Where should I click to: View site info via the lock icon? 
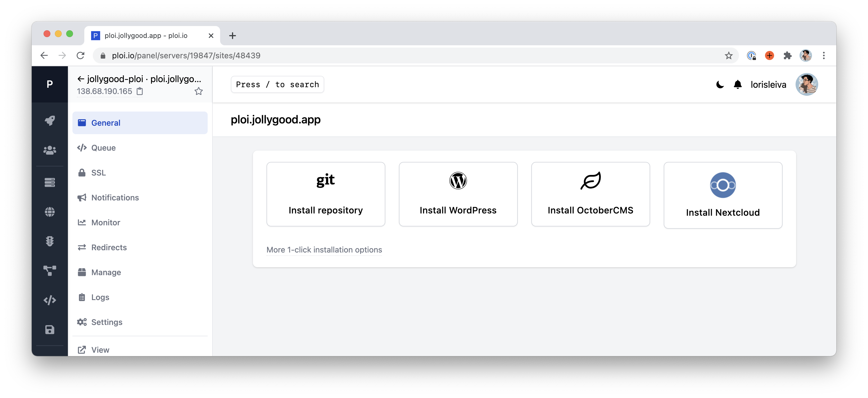pos(103,55)
